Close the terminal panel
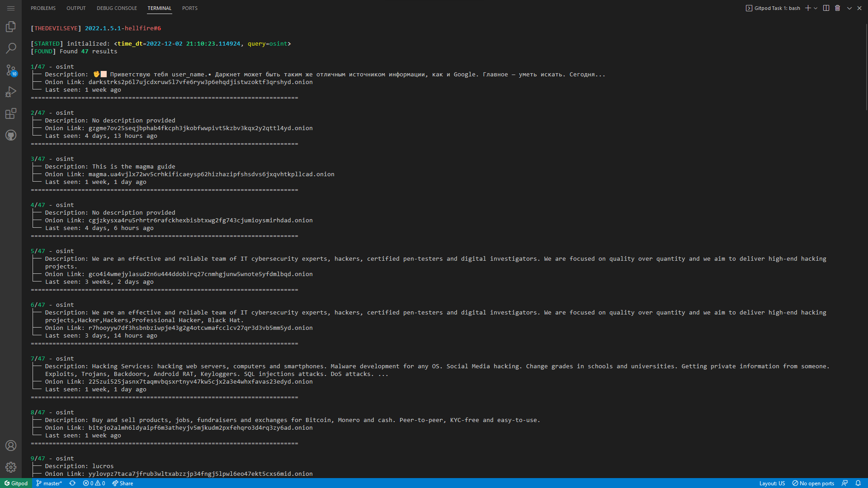The image size is (868, 488). (859, 8)
